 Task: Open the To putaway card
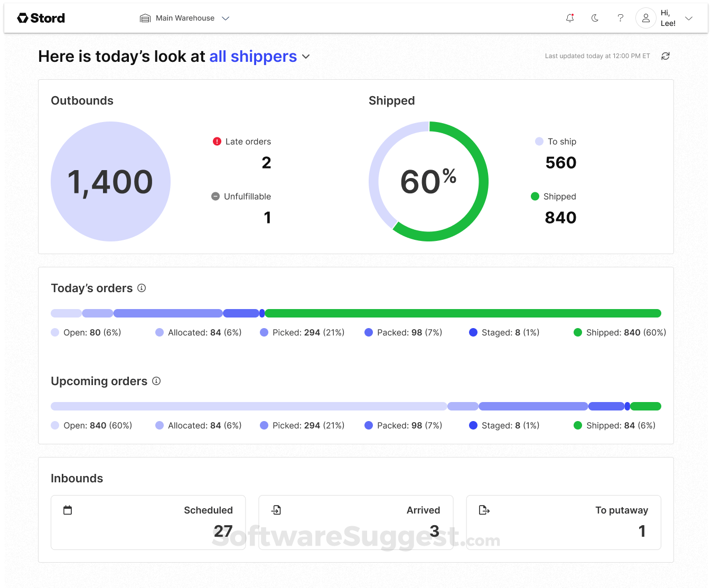coord(563,522)
